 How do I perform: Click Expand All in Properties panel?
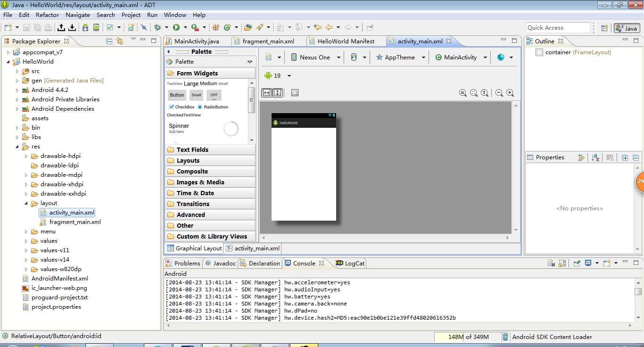(x=625, y=157)
